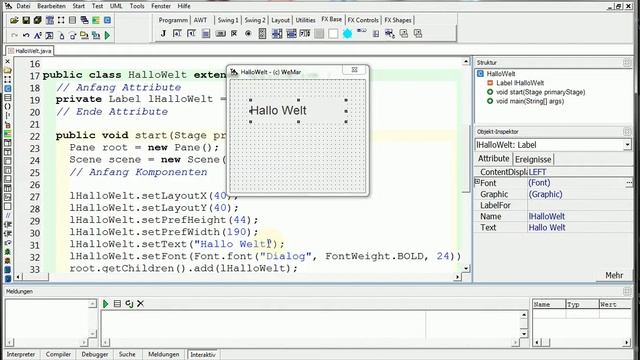Image resolution: width=640 pixels, height=360 pixels.
Task: Switch to the HalloWelt.java editor tab
Action: point(30,51)
